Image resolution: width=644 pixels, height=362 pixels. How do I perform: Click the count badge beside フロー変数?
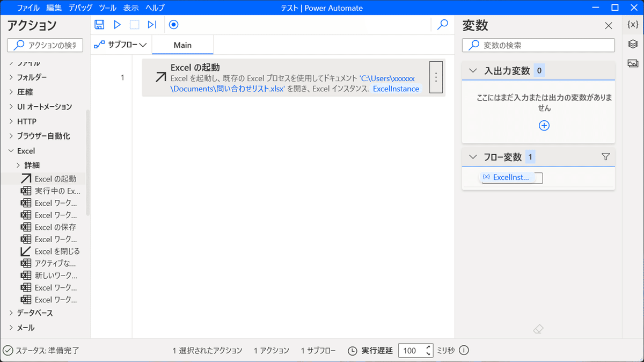(531, 157)
